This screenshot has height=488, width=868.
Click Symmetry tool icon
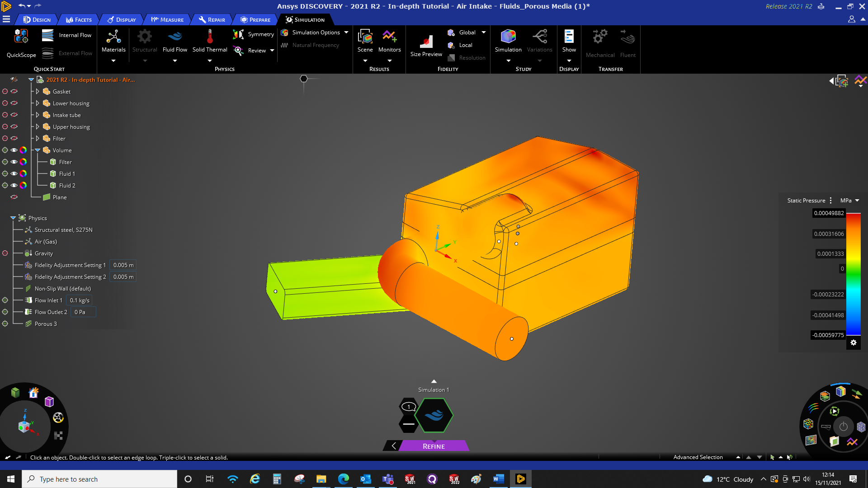tap(238, 34)
